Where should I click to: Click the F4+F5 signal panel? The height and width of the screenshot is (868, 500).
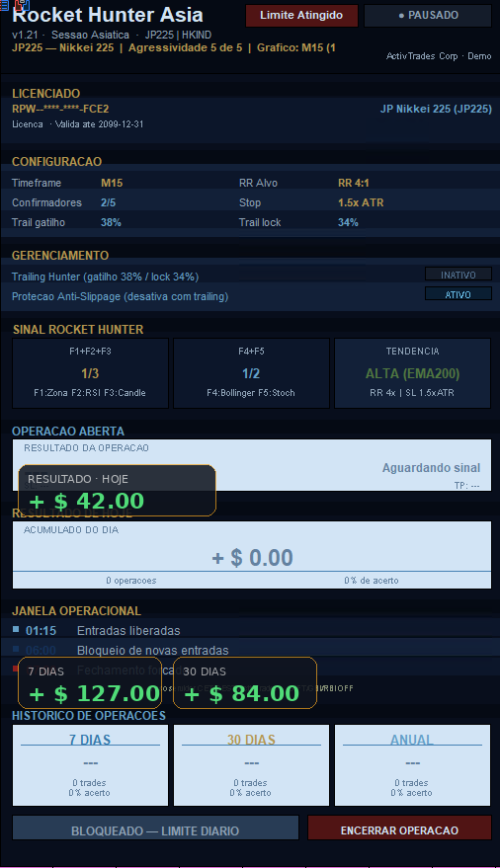[x=251, y=373]
